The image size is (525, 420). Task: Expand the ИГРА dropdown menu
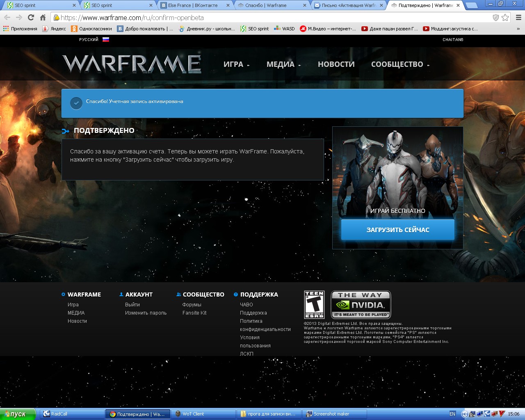pos(236,64)
